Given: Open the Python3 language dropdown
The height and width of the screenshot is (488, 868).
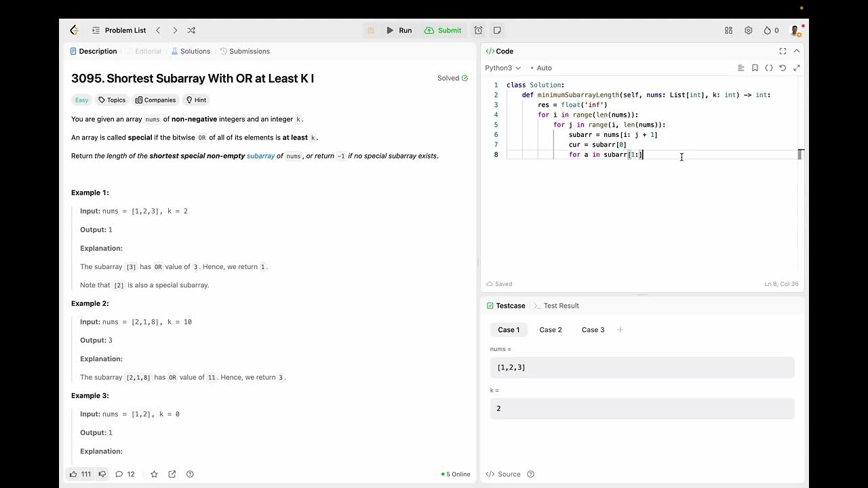Looking at the screenshot, I should 502,68.
